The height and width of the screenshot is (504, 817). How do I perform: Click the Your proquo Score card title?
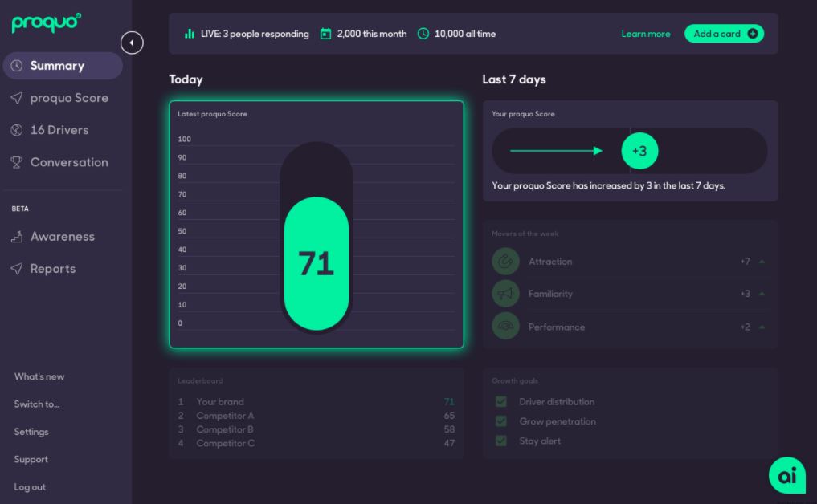pyautogui.click(x=523, y=114)
